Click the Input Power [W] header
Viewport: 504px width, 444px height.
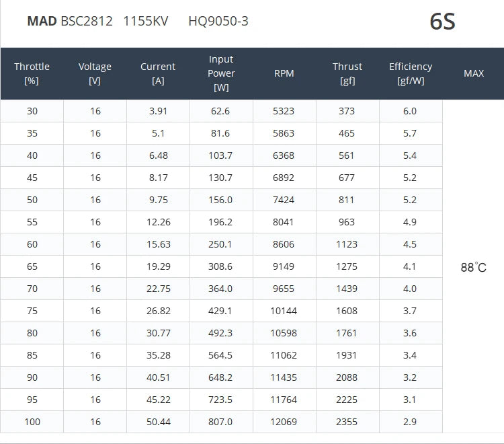click(x=221, y=73)
